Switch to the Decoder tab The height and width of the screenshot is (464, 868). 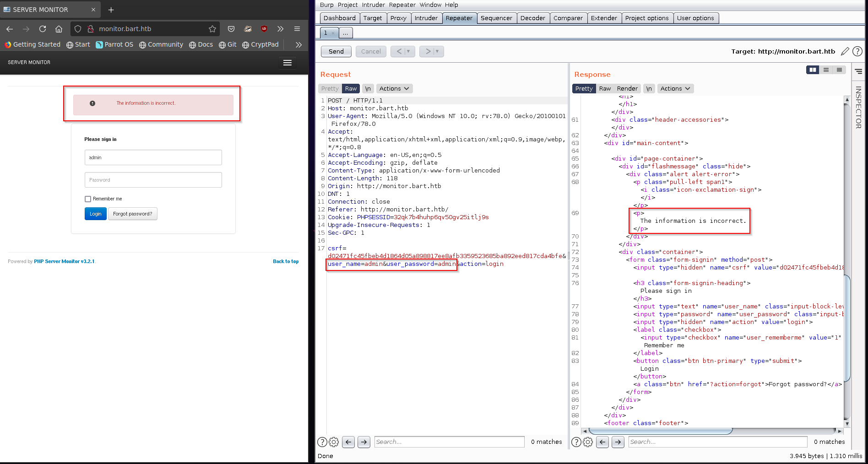[533, 18]
